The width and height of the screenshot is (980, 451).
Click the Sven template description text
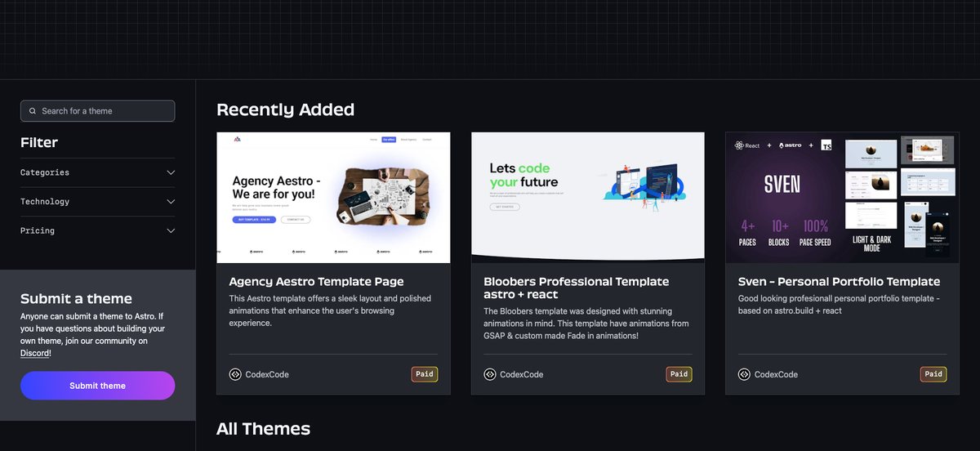pos(839,305)
